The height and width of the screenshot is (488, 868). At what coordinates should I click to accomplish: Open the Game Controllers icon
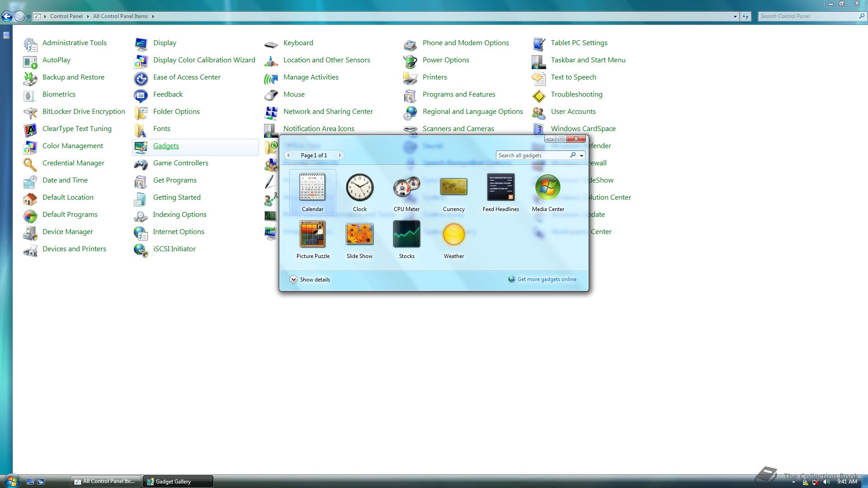(141, 164)
